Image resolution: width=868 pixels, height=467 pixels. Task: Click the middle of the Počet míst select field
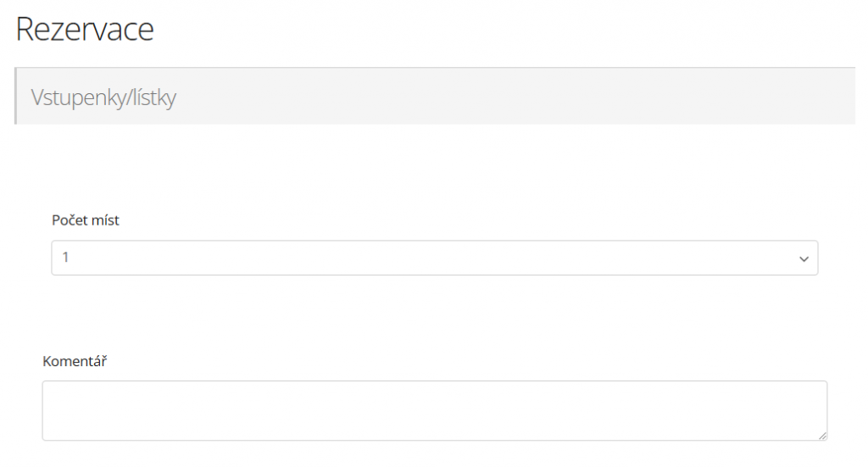tap(434, 258)
